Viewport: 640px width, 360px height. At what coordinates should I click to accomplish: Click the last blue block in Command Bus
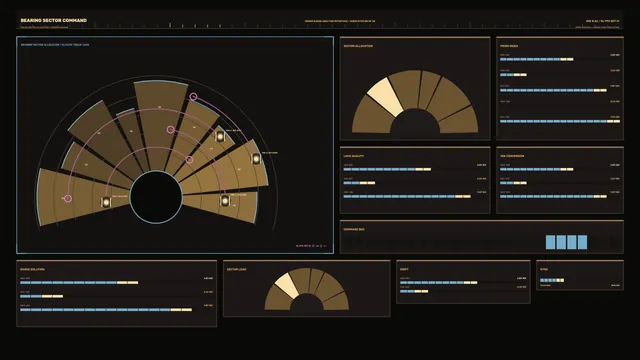point(582,242)
